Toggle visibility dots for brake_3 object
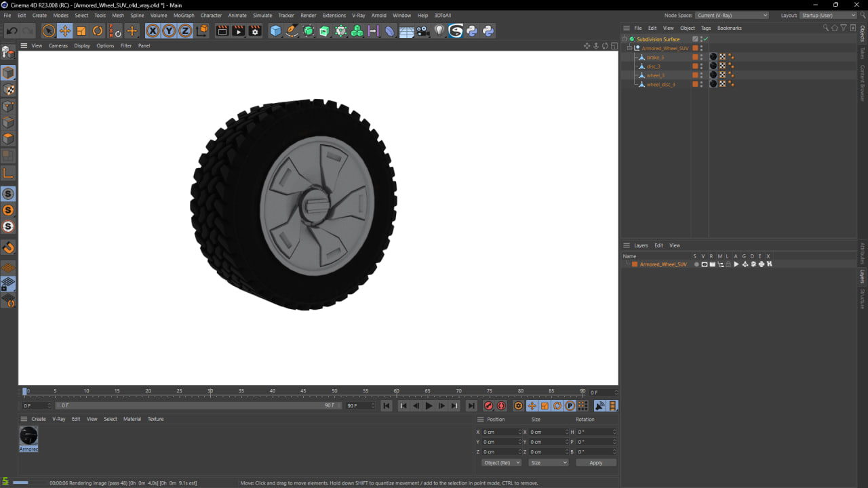Screen dimensions: 868x488 coord(702,58)
